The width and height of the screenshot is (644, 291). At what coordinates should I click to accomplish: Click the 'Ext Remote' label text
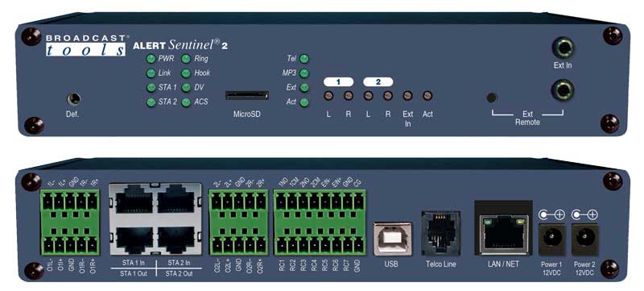[x=528, y=118]
